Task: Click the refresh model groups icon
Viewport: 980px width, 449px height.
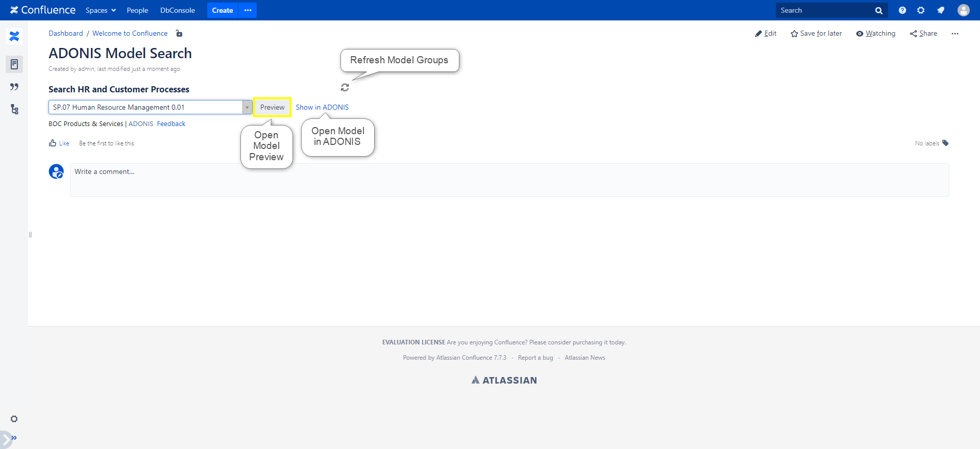Action: click(345, 88)
